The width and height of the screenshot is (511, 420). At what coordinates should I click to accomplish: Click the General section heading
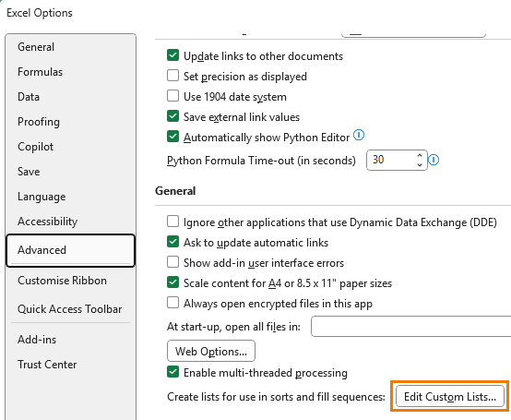175,191
